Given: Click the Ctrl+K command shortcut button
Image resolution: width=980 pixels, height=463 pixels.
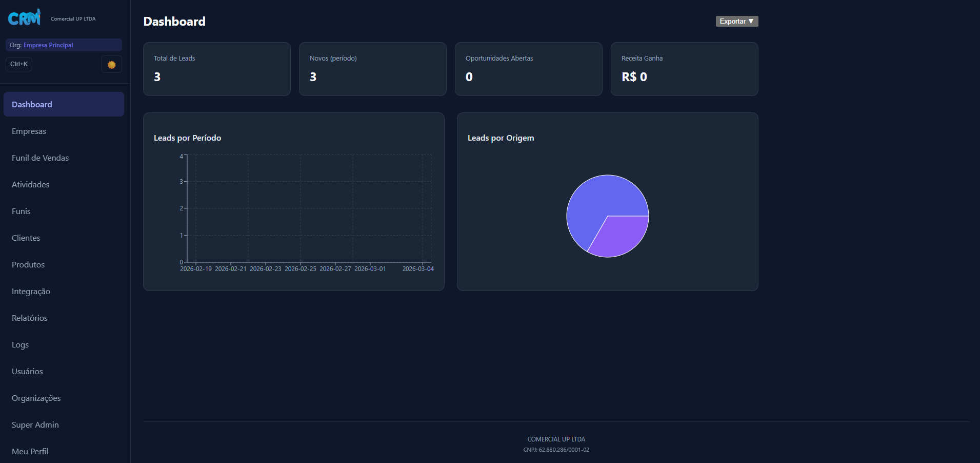Looking at the screenshot, I should (x=19, y=64).
